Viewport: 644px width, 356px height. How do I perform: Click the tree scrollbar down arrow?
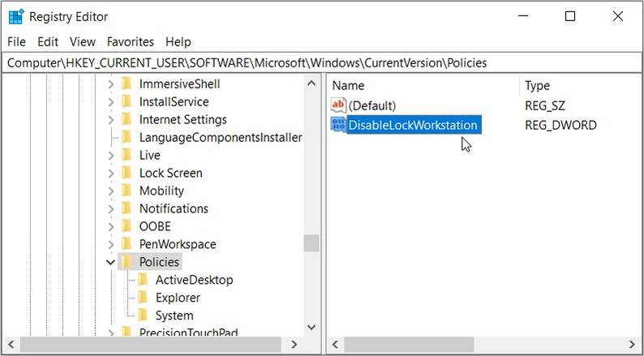[311, 327]
